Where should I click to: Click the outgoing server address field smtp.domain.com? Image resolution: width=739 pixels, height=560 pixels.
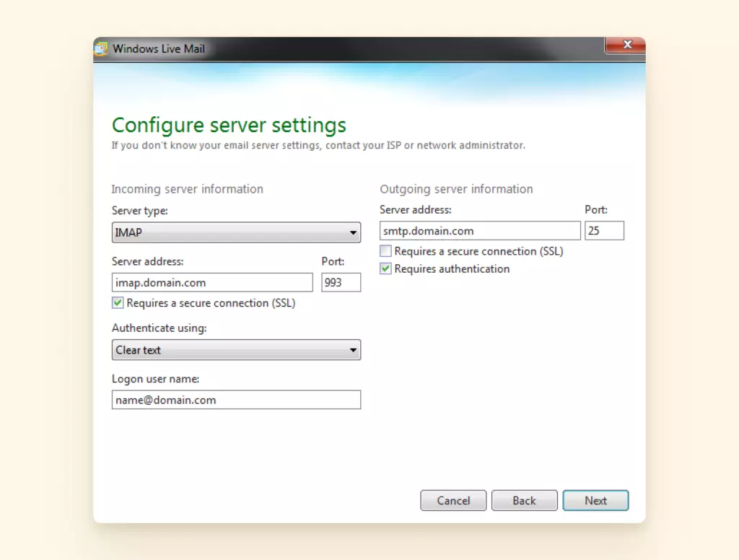(x=480, y=230)
